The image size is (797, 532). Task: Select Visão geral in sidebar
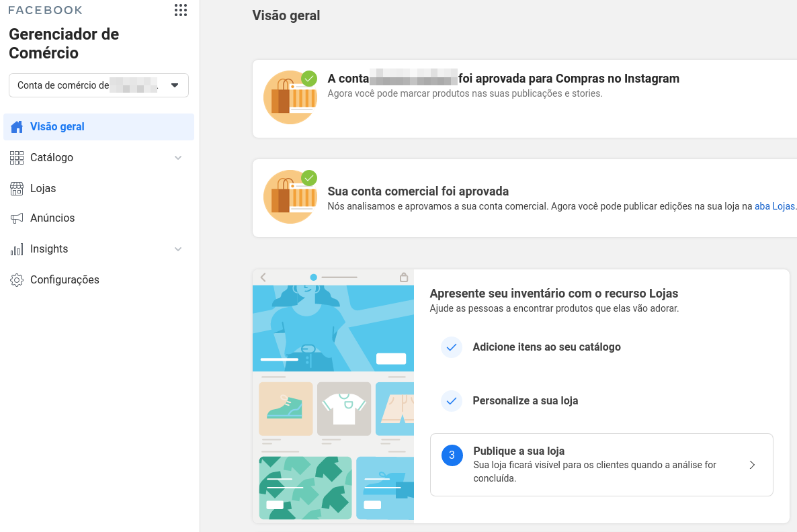[99, 127]
